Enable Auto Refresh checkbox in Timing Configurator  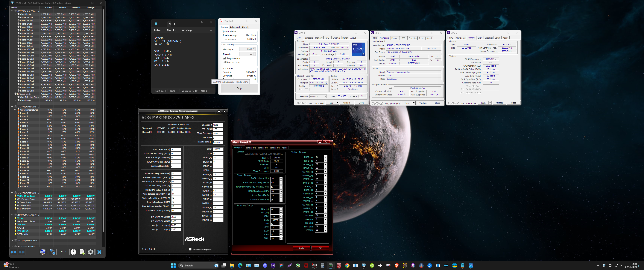pos(190,249)
